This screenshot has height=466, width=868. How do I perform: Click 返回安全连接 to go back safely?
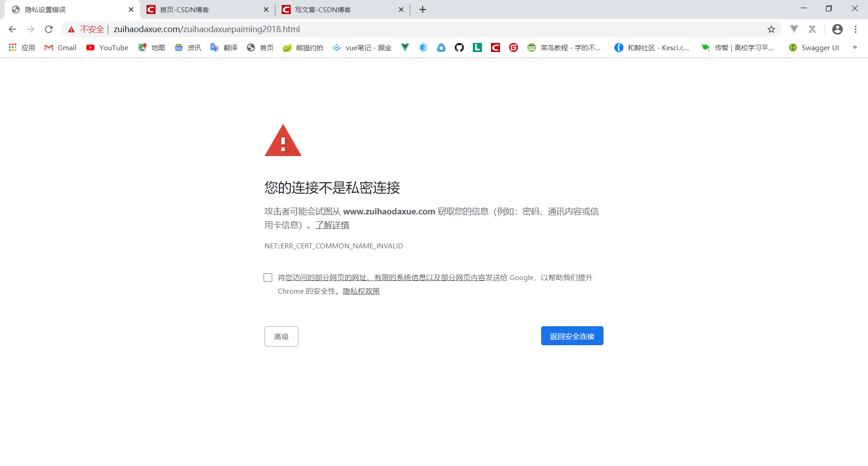[572, 335]
